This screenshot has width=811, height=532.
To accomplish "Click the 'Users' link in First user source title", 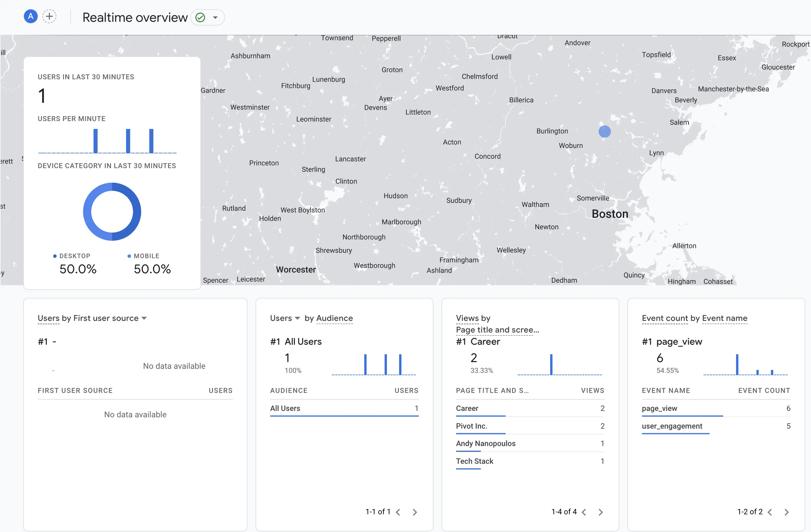I will pyautogui.click(x=49, y=318).
